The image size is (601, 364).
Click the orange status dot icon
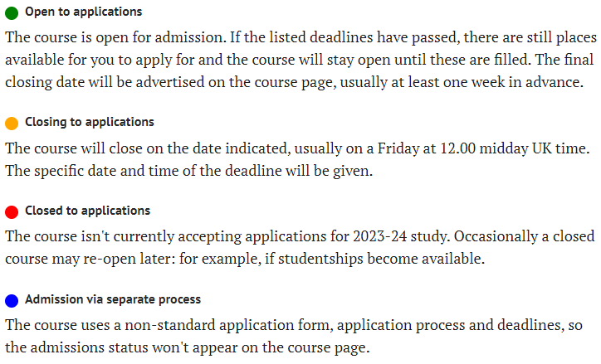12,124
